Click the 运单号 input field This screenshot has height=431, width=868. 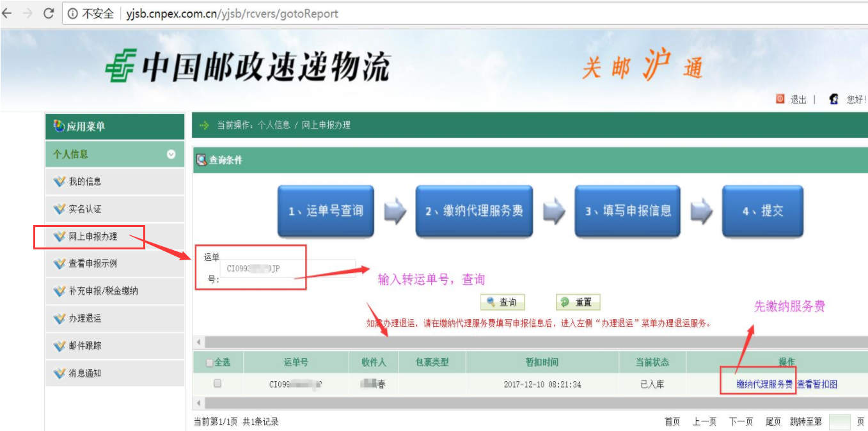(288, 269)
